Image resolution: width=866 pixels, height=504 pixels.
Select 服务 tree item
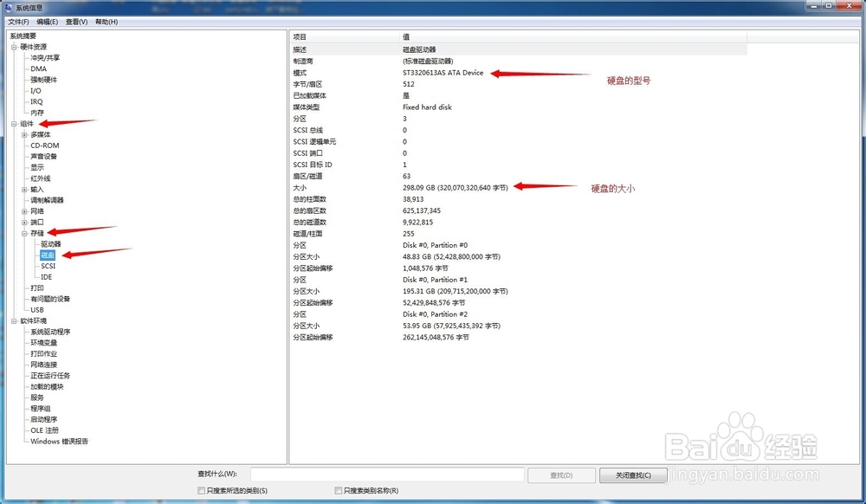pyautogui.click(x=37, y=397)
